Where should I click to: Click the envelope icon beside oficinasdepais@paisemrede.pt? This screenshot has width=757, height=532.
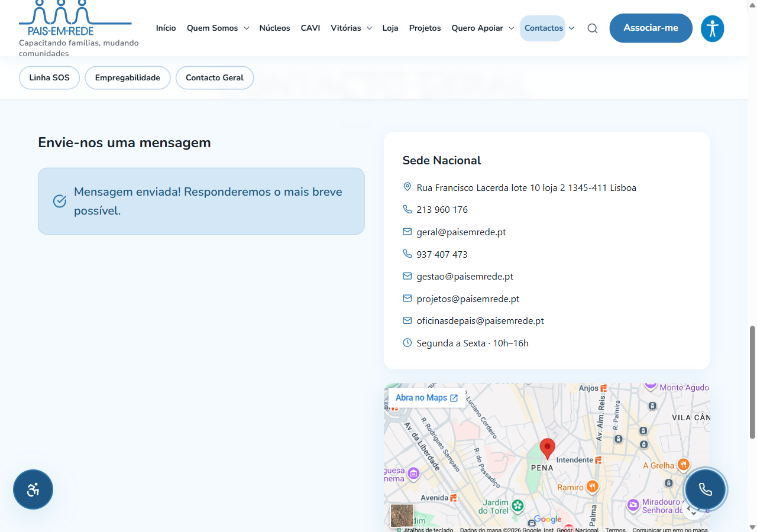(x=407, y=320)
